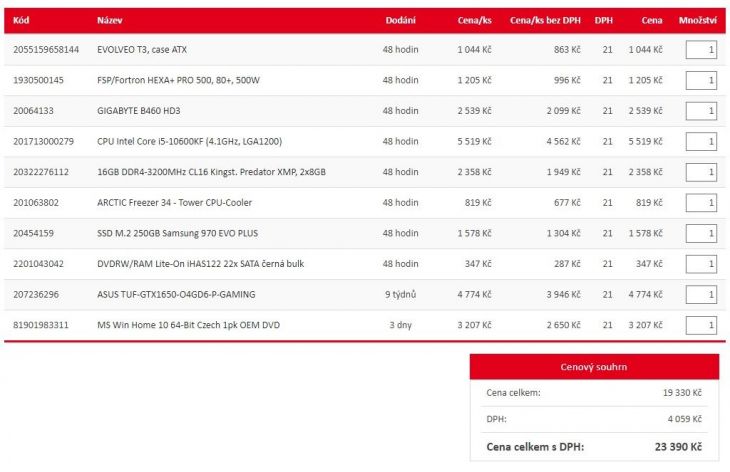The width and height of the screenshot is (730, 472).
Task: Click the final total 23 390 Kč
Action: [678, 447]
